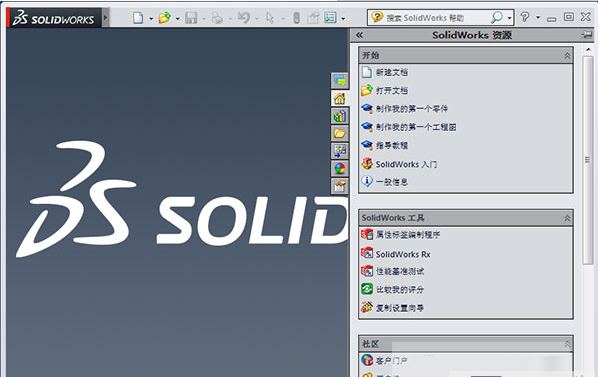This screenshot has width=598, height=377.
Task: Switch to File Explorer folder tab
Action: click(x=339, y=133)
